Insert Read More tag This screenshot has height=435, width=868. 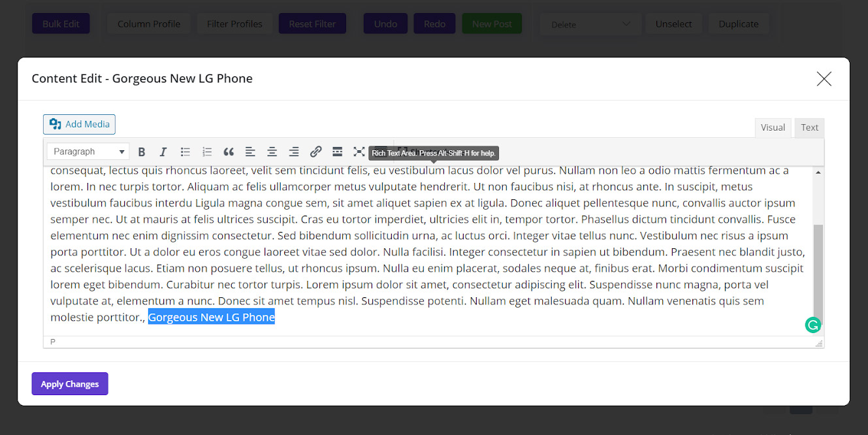click(x=337, y=152)
